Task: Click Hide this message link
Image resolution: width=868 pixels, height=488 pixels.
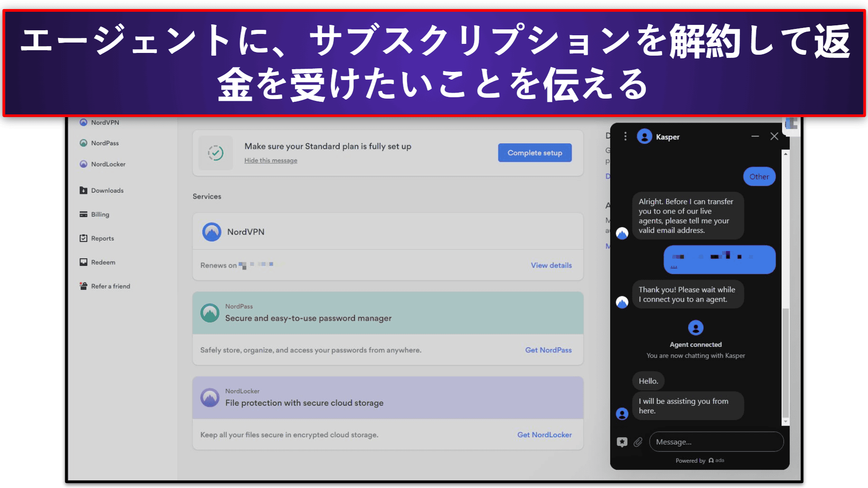Action: [270, 161]
